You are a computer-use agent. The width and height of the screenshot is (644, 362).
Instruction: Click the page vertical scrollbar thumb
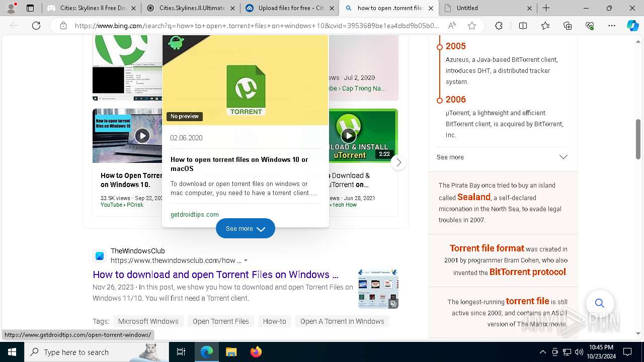638,139
